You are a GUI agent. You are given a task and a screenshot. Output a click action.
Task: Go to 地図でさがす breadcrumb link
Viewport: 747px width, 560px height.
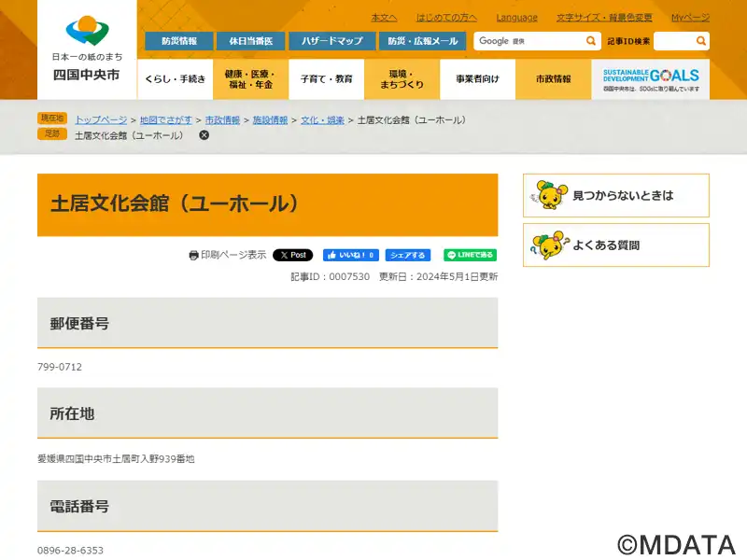[x=166, y=120]
